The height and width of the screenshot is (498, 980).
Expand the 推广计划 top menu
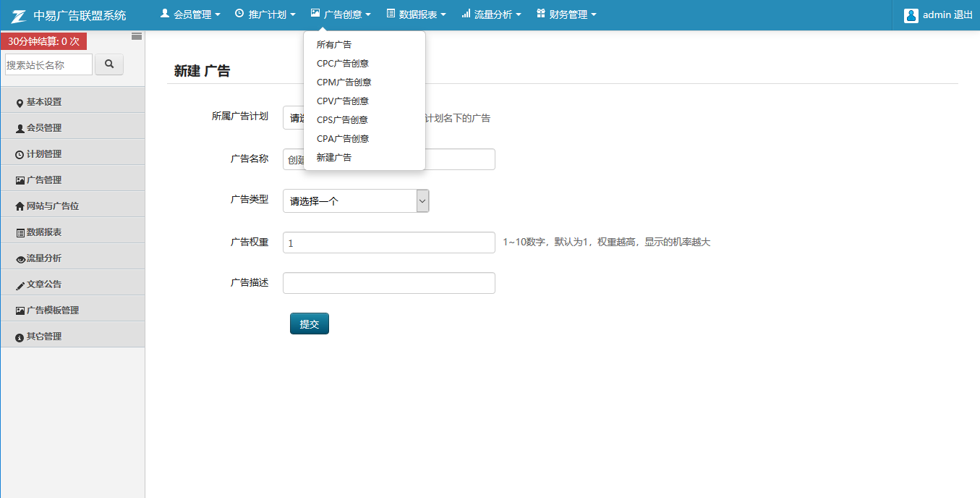click(265, 14)
